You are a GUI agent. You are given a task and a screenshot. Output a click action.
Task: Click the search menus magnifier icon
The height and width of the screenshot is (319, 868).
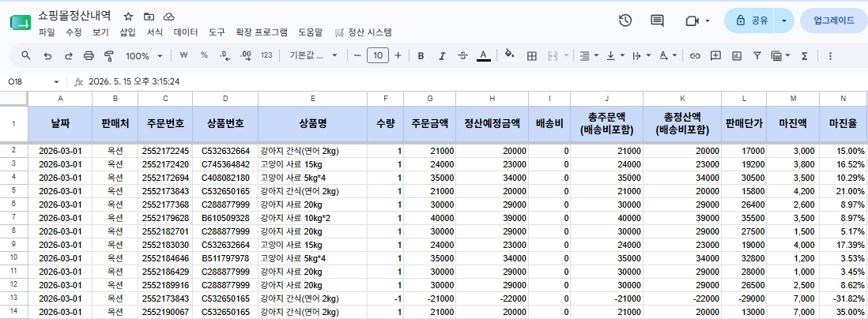[x=25, y=55]
